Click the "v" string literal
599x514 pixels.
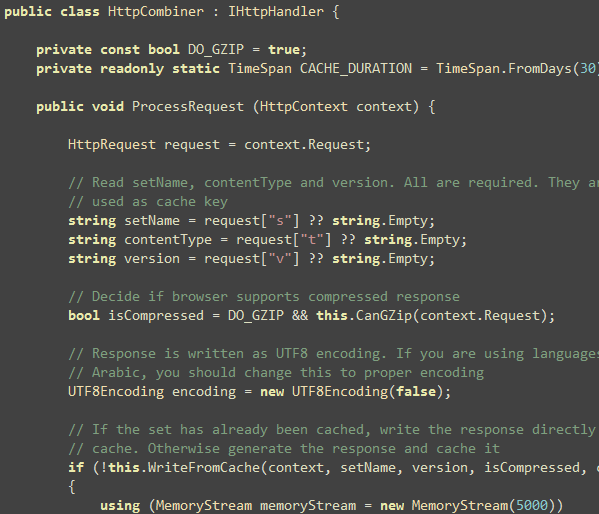280,259
